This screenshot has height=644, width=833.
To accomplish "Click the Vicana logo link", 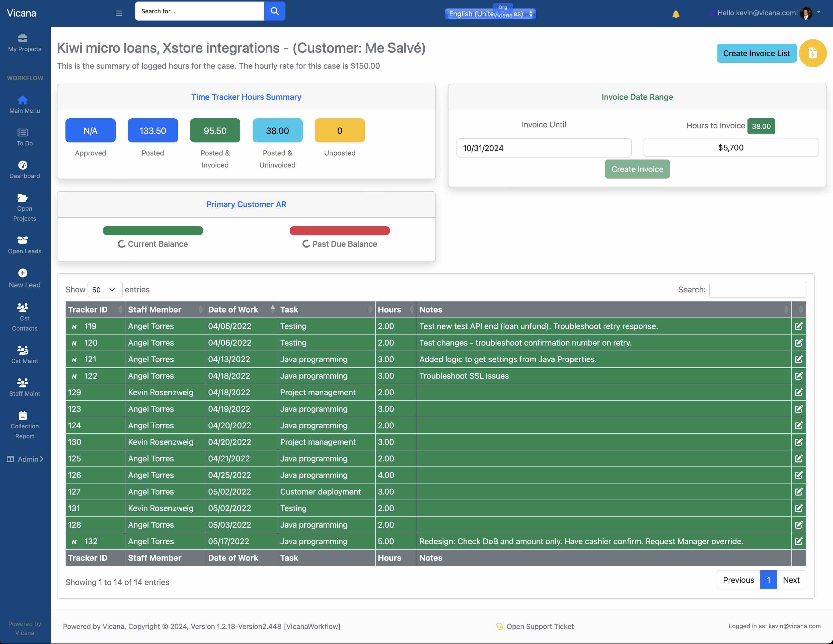I will [22, 13].
